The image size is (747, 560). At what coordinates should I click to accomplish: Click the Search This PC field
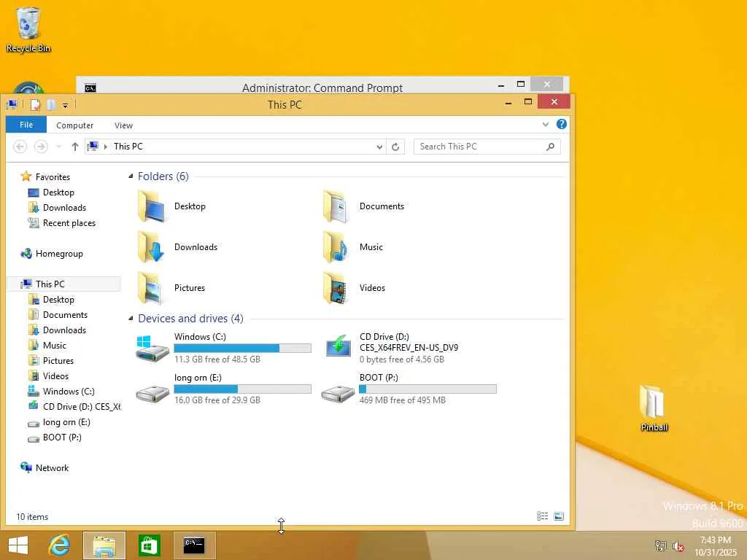487,147
